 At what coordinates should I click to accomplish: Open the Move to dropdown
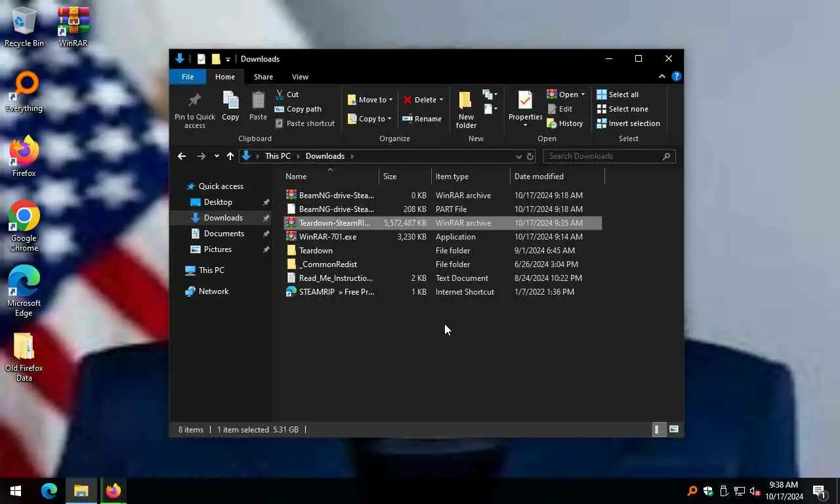point(370,100)
